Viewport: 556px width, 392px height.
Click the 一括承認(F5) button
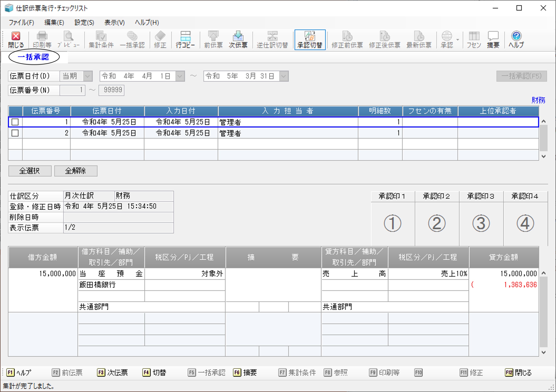click(522, 76)
